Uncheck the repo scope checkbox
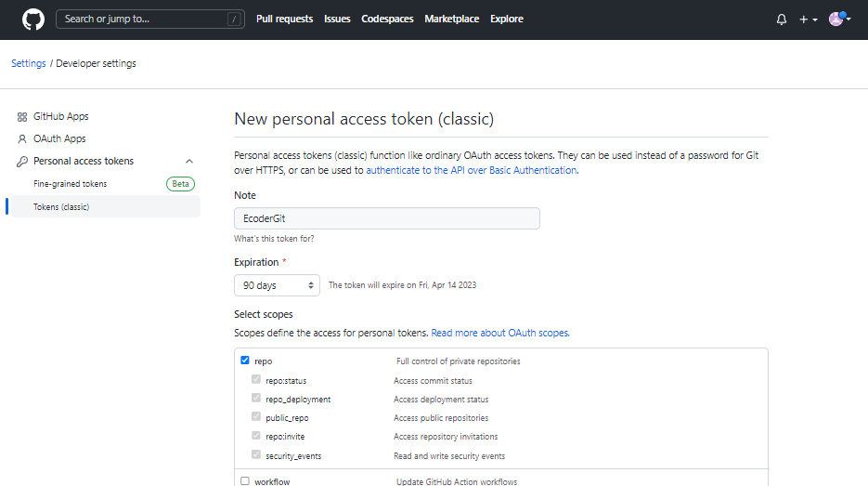 coord(245,361)
